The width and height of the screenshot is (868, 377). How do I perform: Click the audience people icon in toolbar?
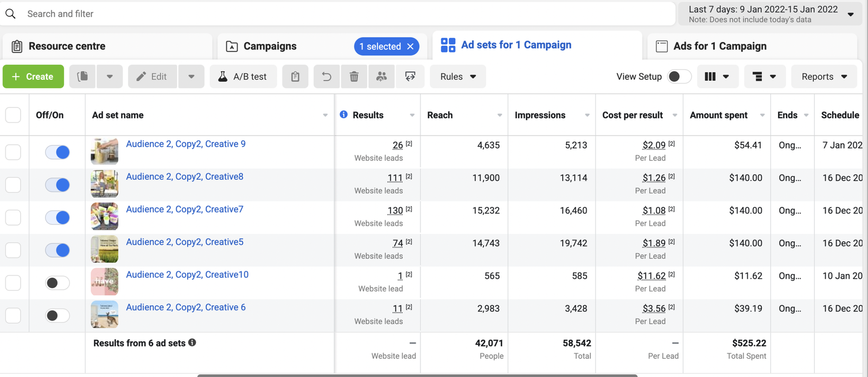click(x=381, y=76)
